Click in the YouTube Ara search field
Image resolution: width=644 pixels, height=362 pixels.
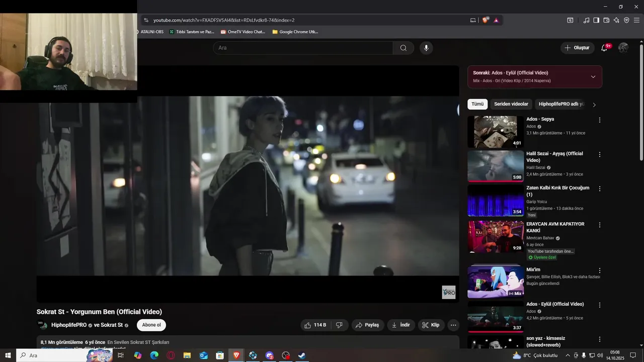pyautogui.click(x=303, y=48)
